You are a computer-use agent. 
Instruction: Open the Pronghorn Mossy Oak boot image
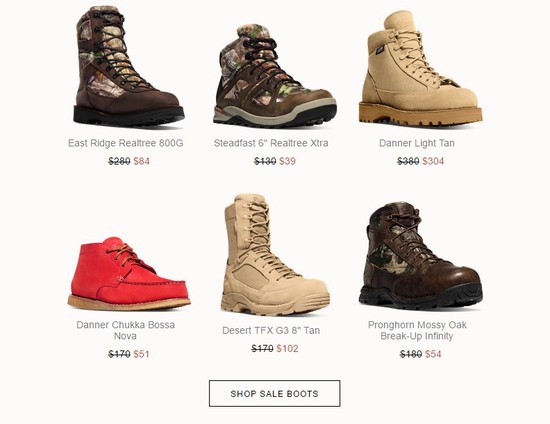click(x=421, y=256)
